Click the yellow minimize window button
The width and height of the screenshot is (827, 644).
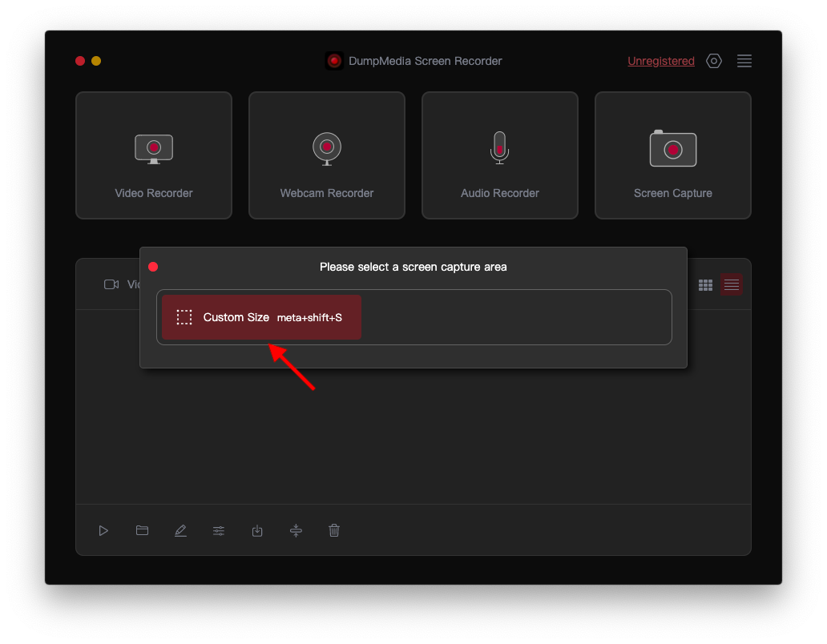[96, 61]
